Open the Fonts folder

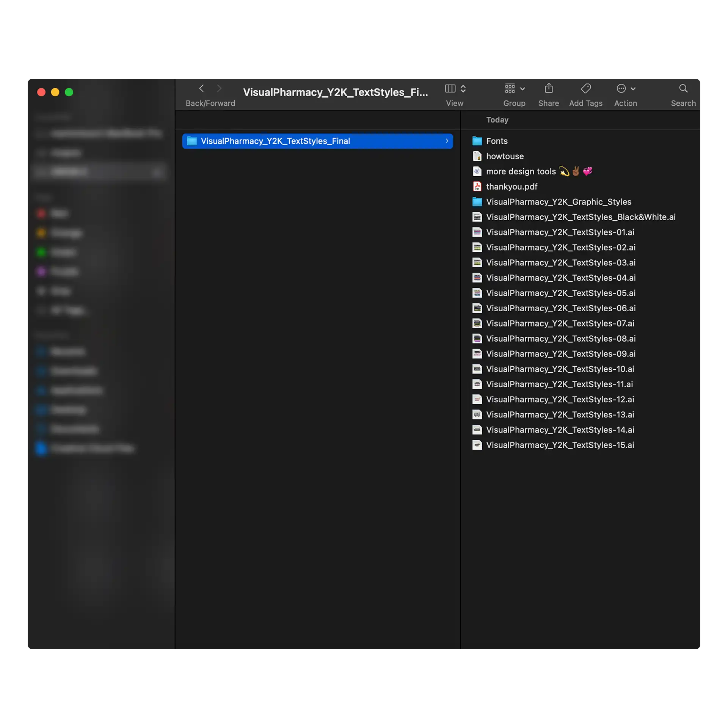click(496, 141)
